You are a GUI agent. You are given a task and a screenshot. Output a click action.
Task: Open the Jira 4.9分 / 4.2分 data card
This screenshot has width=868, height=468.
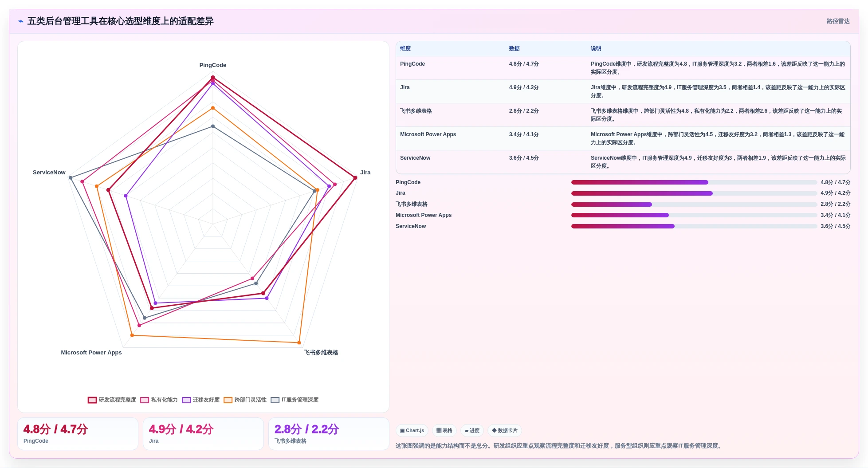[x=203, y=434]
